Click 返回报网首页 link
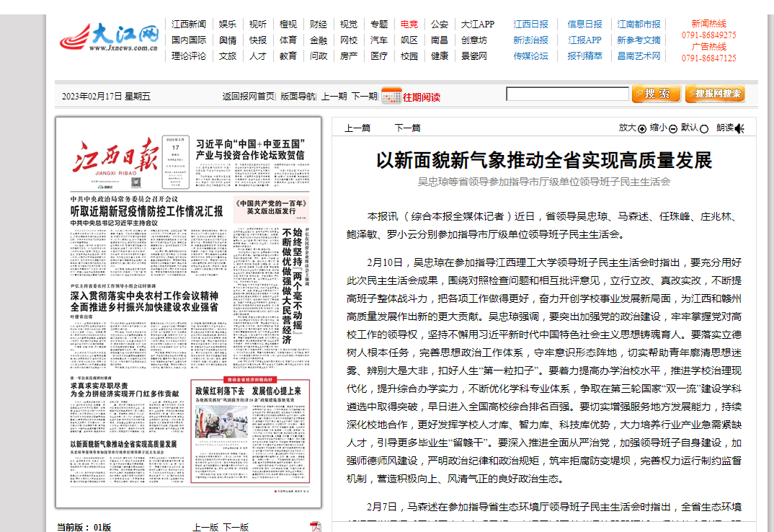The width and height of the screenshot is (774, 532). 249,97
